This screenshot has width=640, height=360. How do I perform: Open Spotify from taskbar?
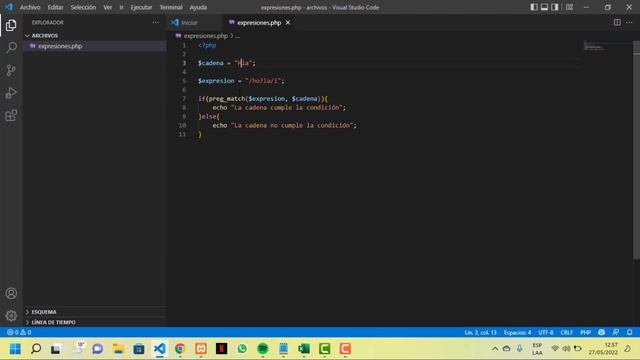coord(263,349)
